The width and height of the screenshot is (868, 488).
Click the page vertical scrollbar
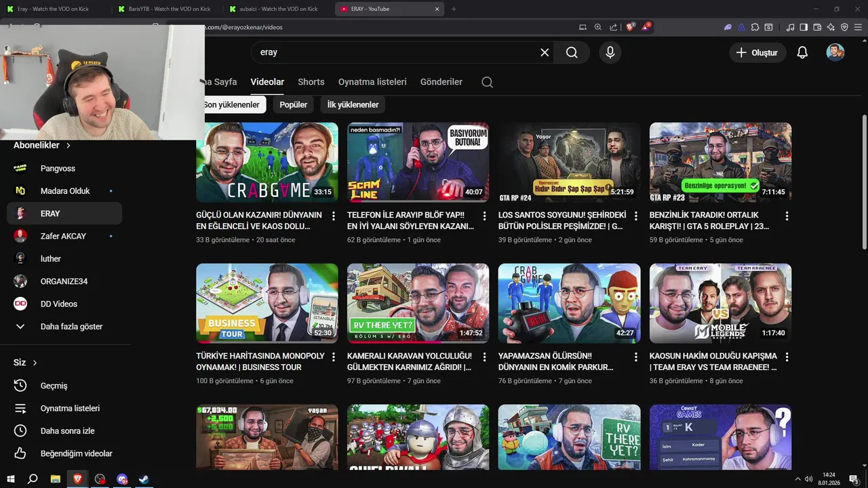(864, 183)
